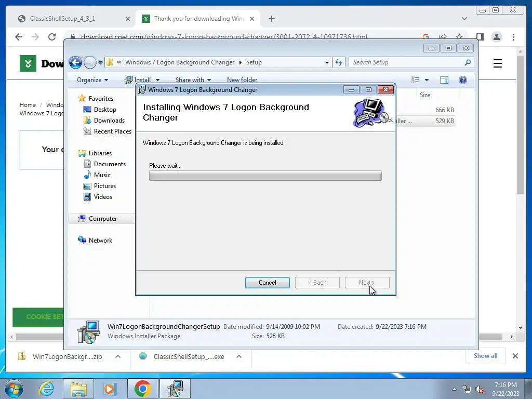
Task: Expand options for Win7LogonBackgr zip download
Action: 118,356
